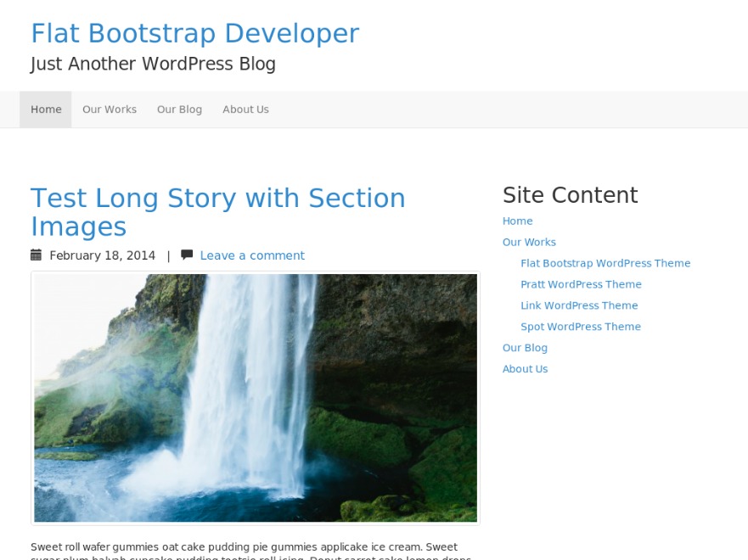Open the Test Long Story with Section Images post
Image resolution: width=748 pixels, height=560 pixels.
tap(218, 211)
